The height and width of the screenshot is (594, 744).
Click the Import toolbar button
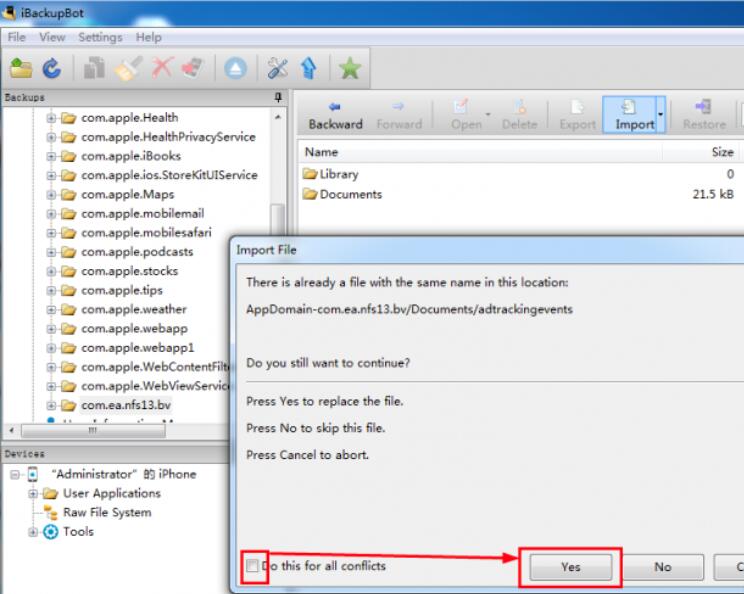click(630, 115)
